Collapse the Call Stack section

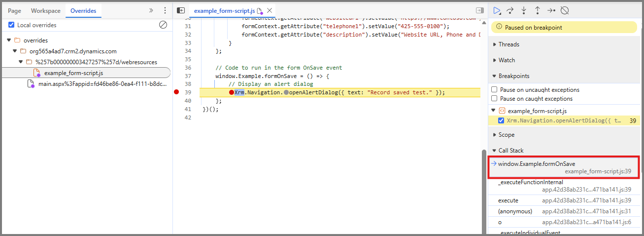tap(494, 151)
